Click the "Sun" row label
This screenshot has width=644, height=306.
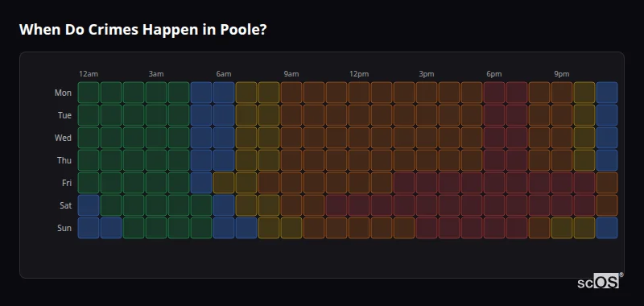(x=64, y=229)
